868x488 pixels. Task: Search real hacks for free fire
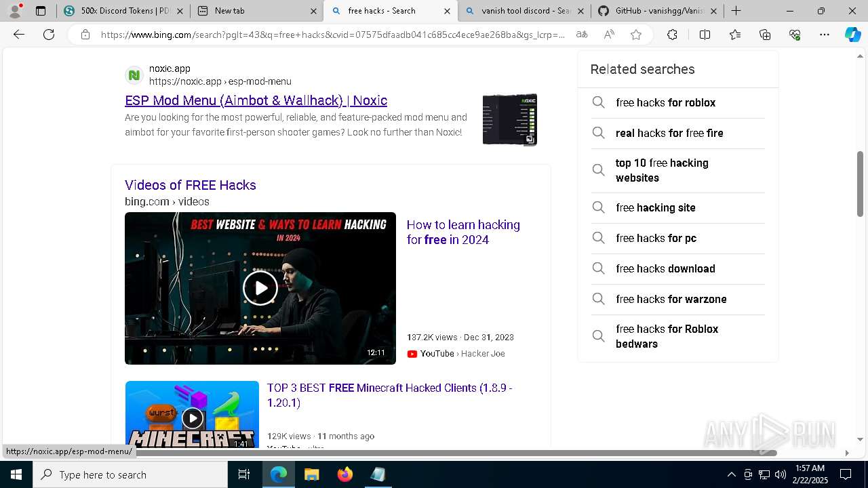tap(678, 134)
